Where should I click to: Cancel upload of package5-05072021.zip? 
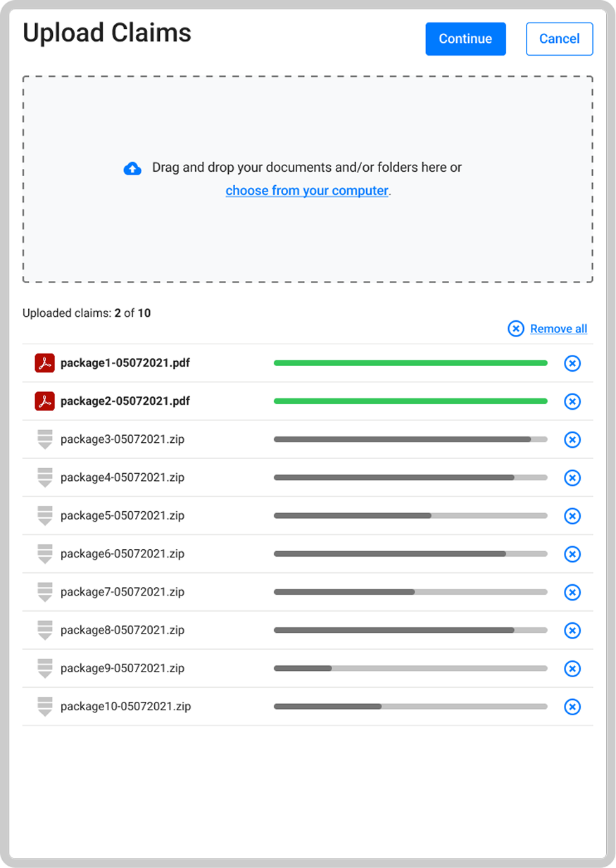[572, 516]
